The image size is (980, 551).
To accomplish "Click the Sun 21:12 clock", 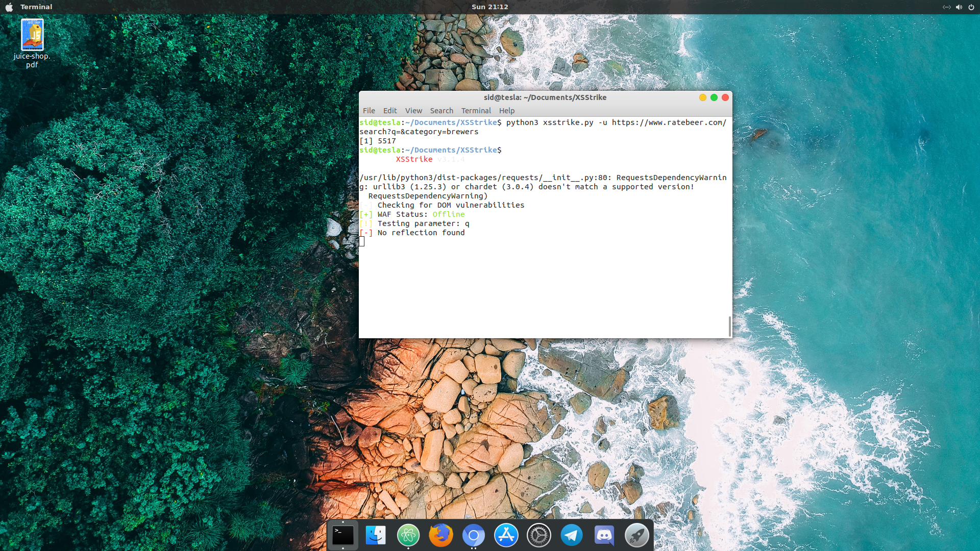I will point(489,7).
